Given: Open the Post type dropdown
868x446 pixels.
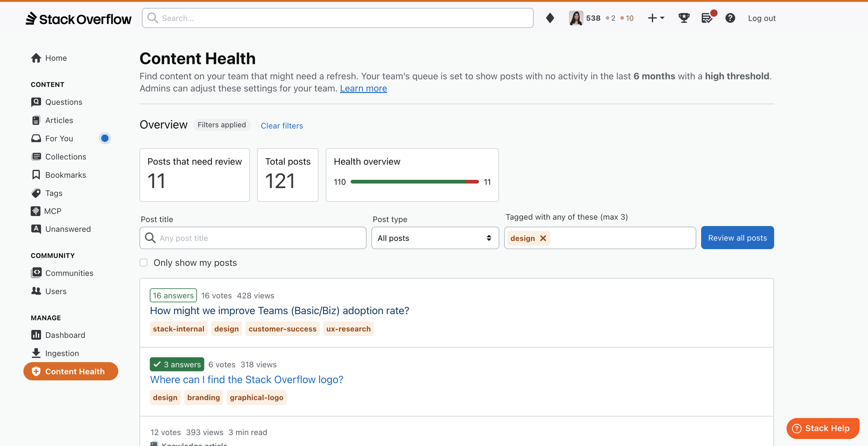Looking at the screenshot, I should point(435,238).
